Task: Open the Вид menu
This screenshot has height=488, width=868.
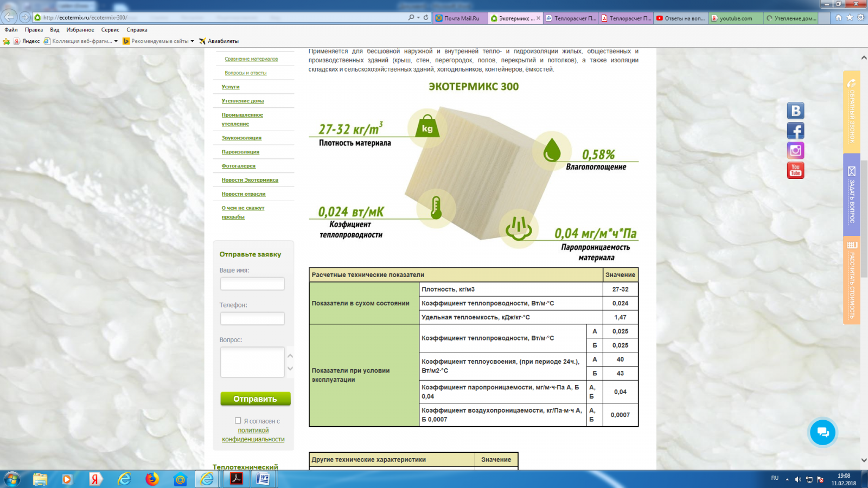Action: 55,30
